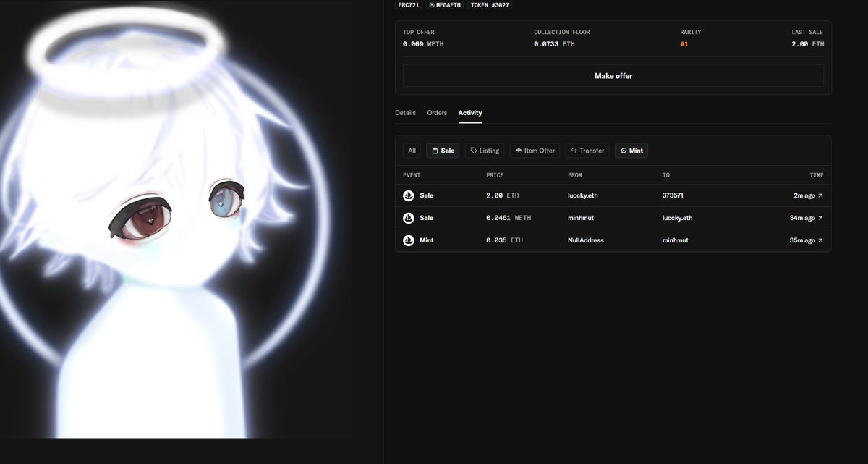
Task: Click OpenSea icon on 0.0461 WETH sale row
Action: (x=409, y=218)
